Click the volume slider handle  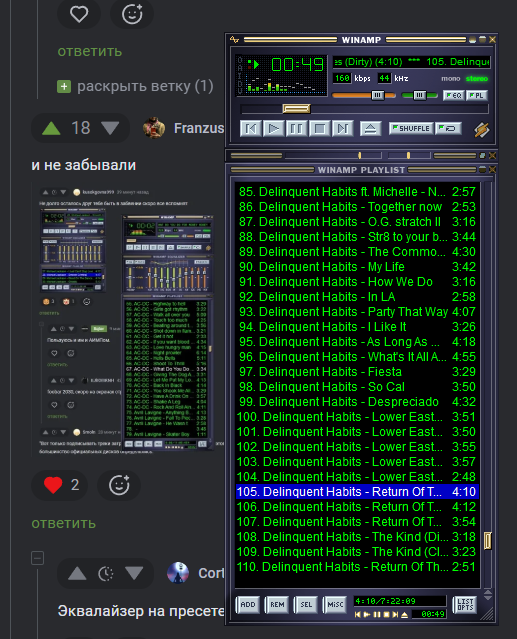pyautogui.click(x=378, y=95)
